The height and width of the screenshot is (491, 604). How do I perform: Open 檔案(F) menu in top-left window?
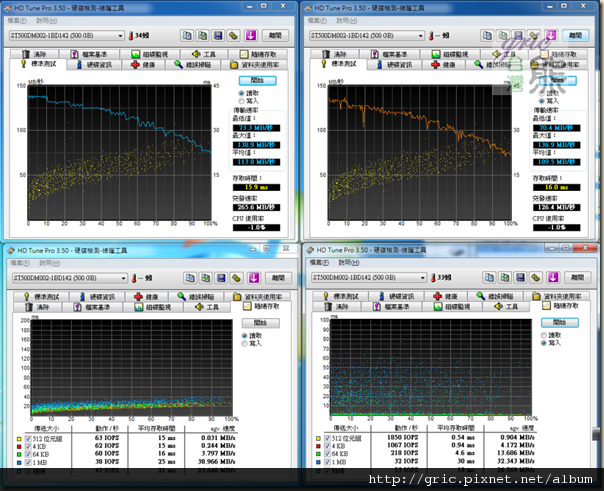click(17, 20)
